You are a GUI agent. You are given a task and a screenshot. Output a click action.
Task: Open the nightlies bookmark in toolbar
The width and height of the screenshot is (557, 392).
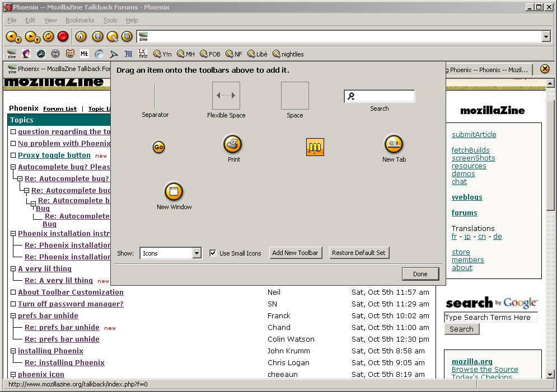tap(288, 54)
